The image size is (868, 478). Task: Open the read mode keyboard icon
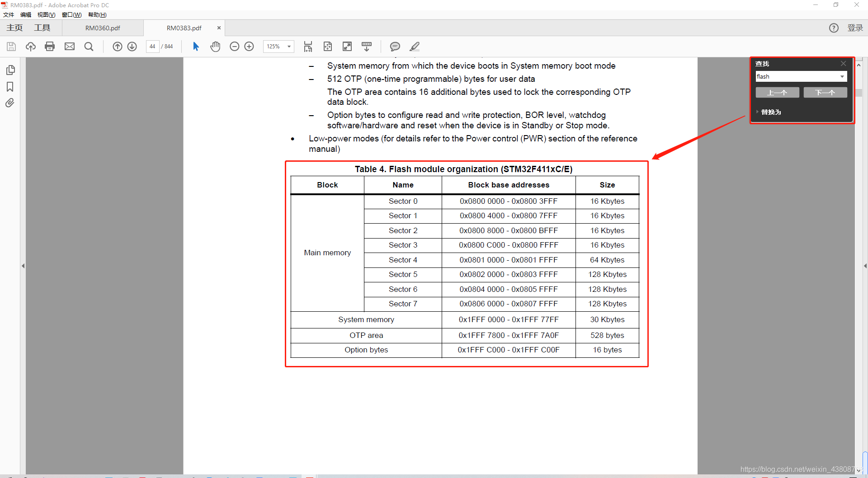(x=367, y=47)
